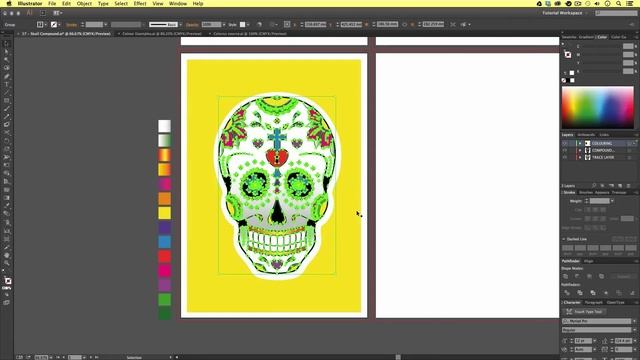
Task: Select the Gradient tool
Action: point(7,198)
